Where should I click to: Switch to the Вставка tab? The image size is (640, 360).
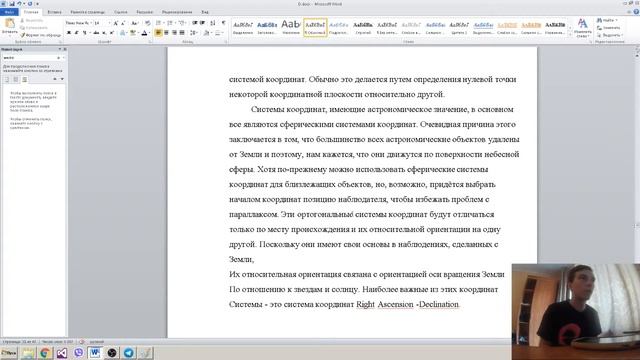pos(54,12)
